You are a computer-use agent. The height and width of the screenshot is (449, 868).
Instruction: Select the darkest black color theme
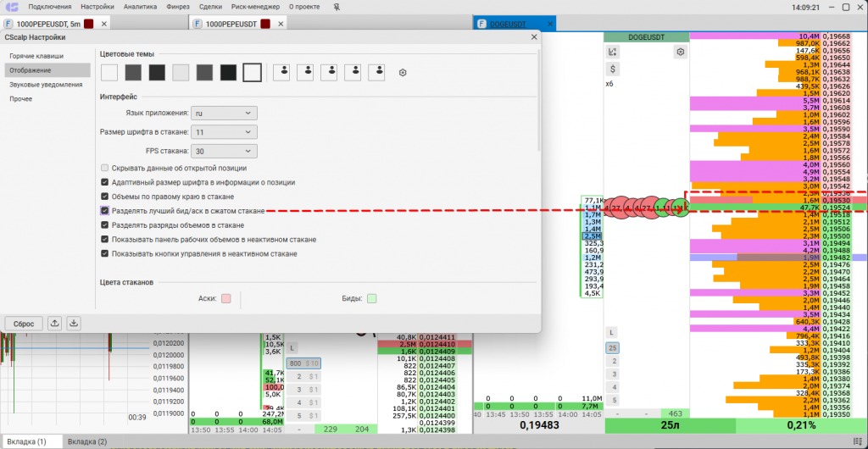click(229, 73)
